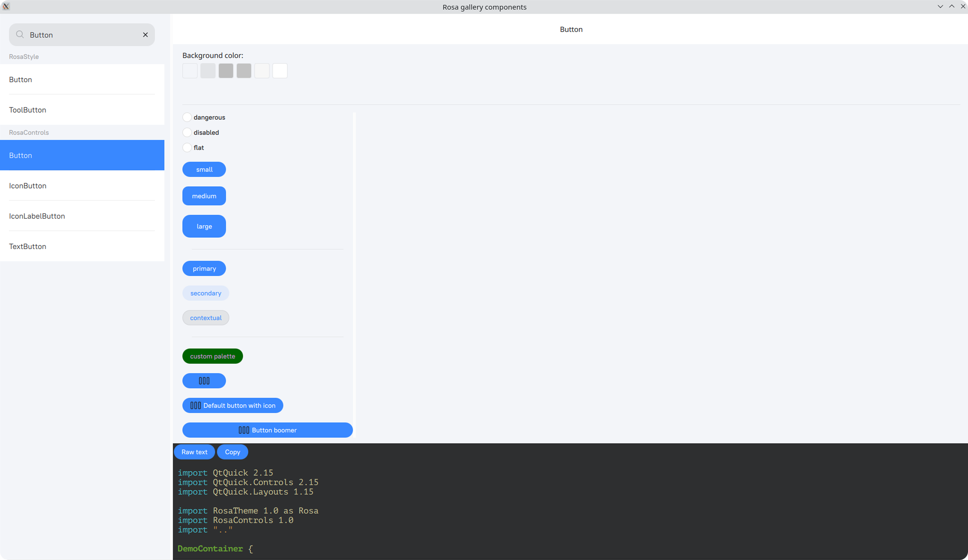Image resolution: width=968 pixels, height=560 pixels.
Task: Click the large button
Action: (x=204, y=226)
